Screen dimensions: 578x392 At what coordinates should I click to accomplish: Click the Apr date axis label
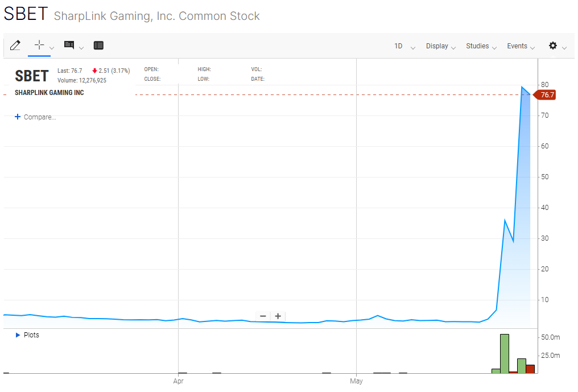click(179, 381)
